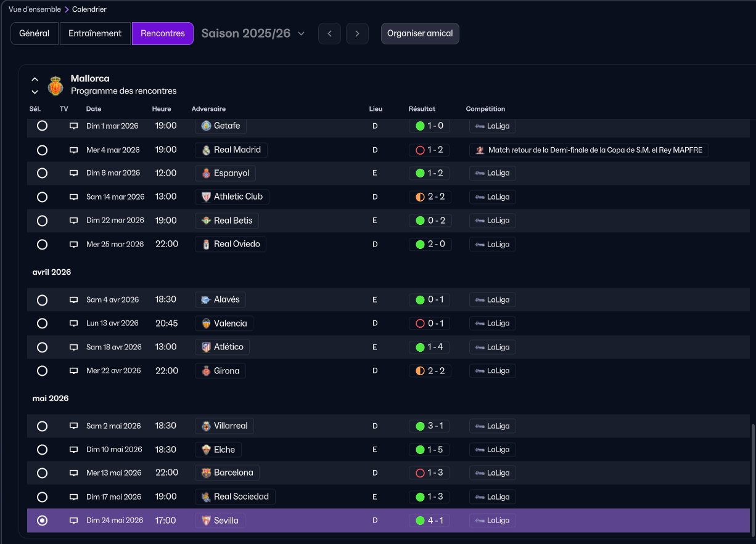The height and width of the screenshot is (544, 756).
Task: Click the vertical scrollbar on the right
Action: point(752,477)
